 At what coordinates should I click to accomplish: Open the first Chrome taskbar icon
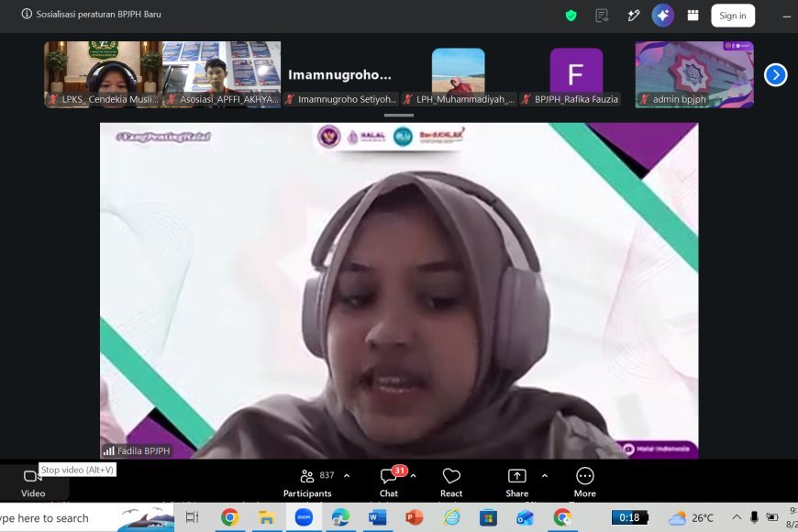(x=229, y=517)
